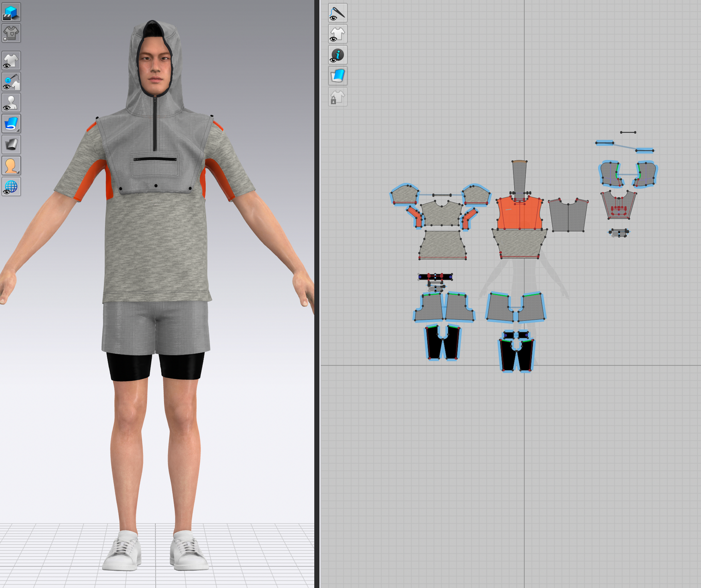Select the right gray sleeve cap pattern
This screenshot has height=588, width=701.
click(x=476, y=195)
